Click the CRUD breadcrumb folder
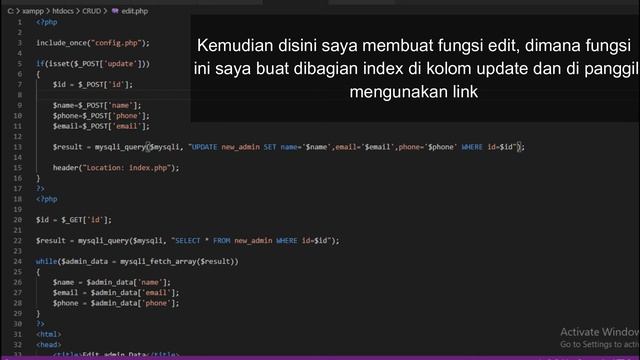 (91, 11)
